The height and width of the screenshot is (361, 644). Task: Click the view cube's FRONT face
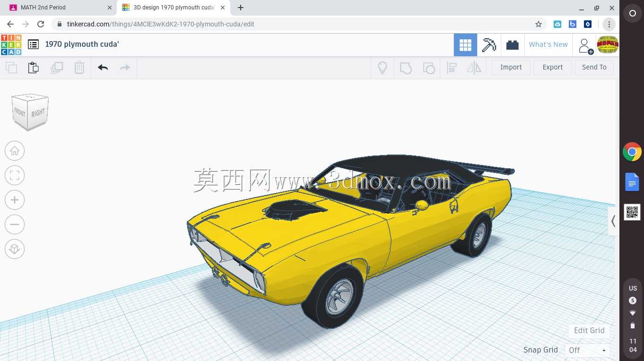[20, 112]
